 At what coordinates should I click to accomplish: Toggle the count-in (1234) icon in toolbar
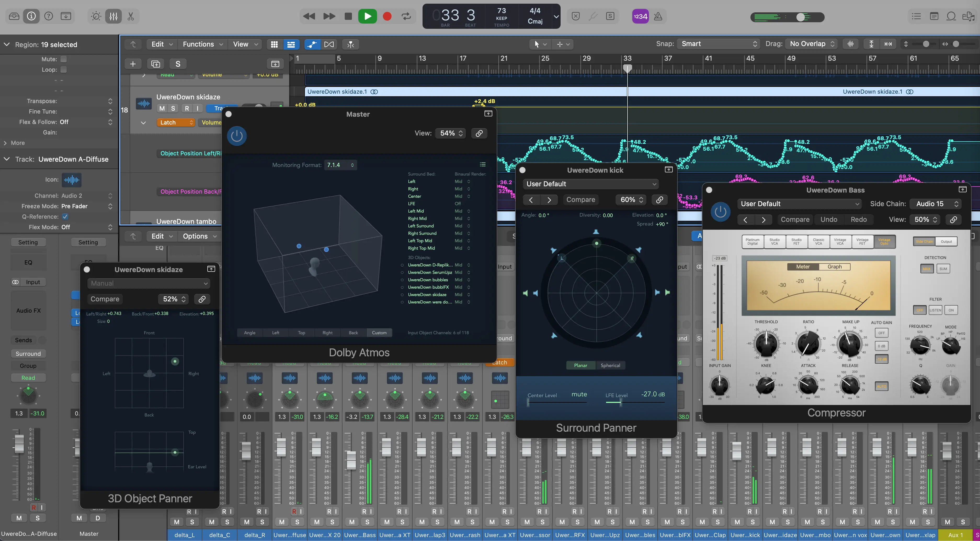[641, 16]
